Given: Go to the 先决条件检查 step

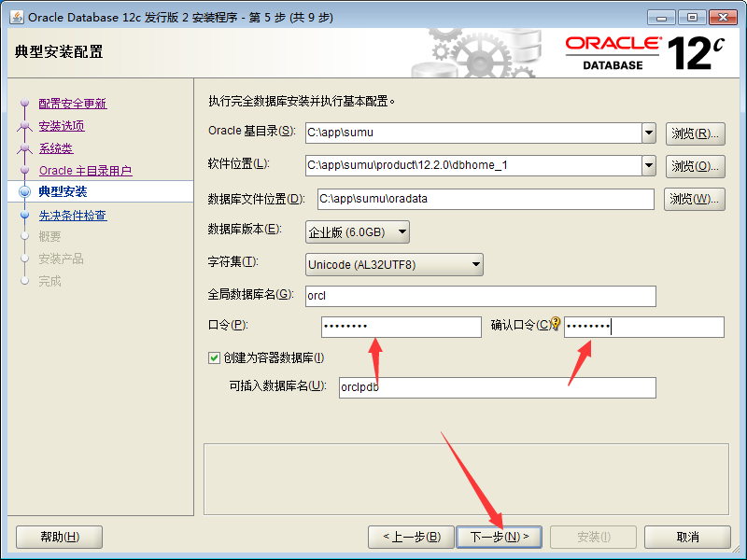Looking at the screenshot, I should tap(73, 216).
